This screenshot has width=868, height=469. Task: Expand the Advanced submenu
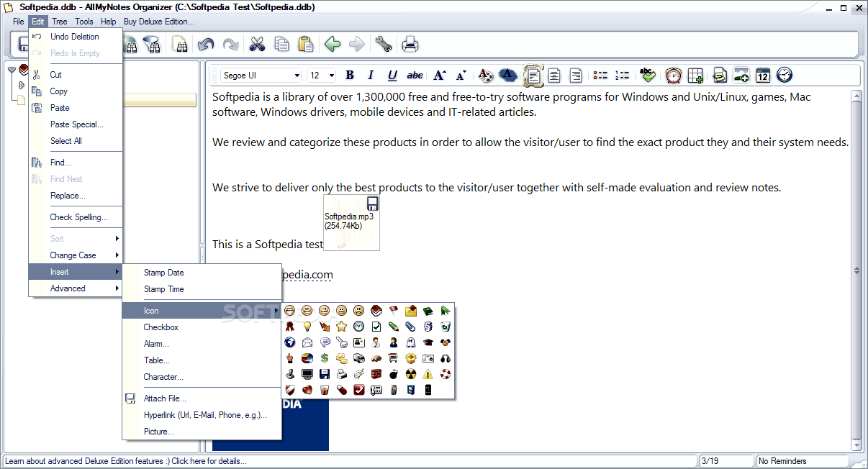[76, 288]
